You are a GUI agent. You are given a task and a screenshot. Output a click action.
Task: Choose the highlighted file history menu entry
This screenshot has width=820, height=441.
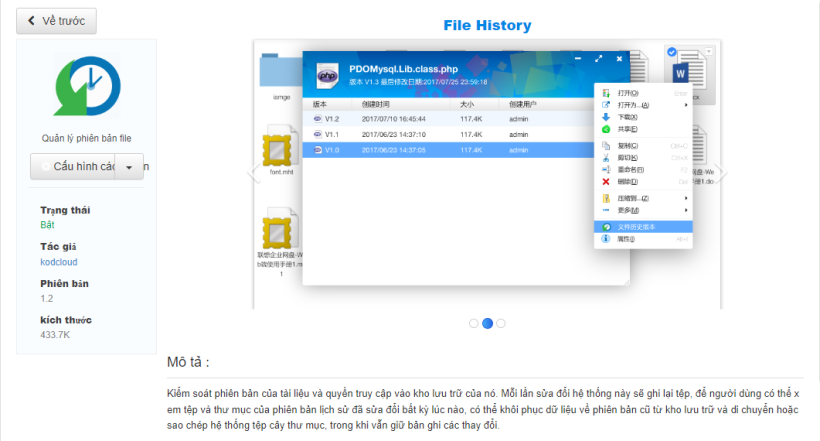644,227
